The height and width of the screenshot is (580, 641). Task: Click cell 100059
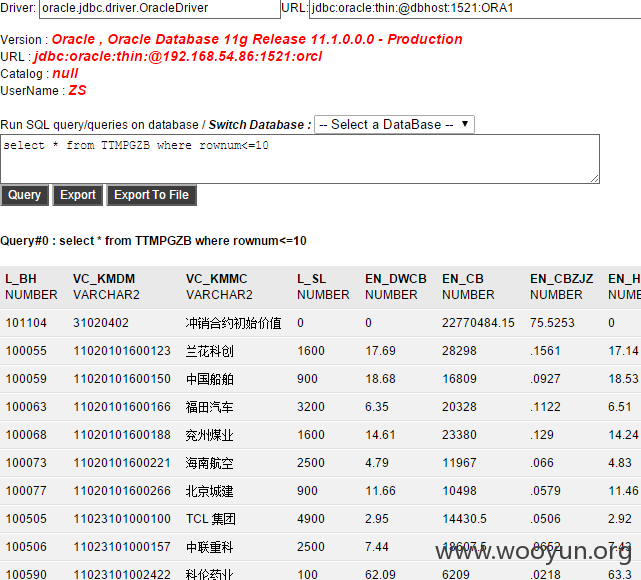pos(26,379)
